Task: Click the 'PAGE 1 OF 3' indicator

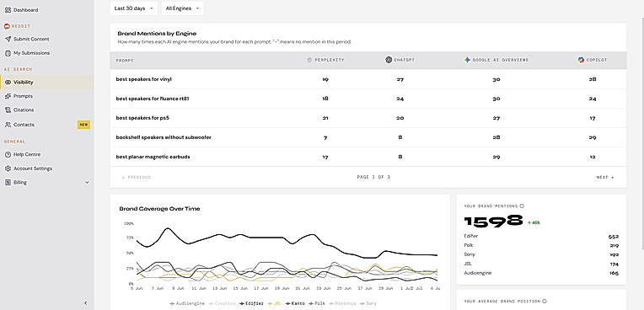Action: click(x=373, y=178)
